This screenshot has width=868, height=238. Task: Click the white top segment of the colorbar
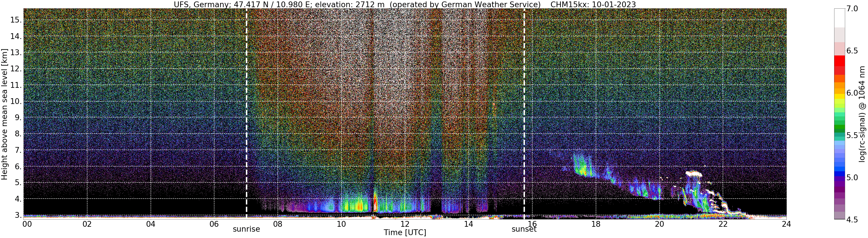click(839, 18)
